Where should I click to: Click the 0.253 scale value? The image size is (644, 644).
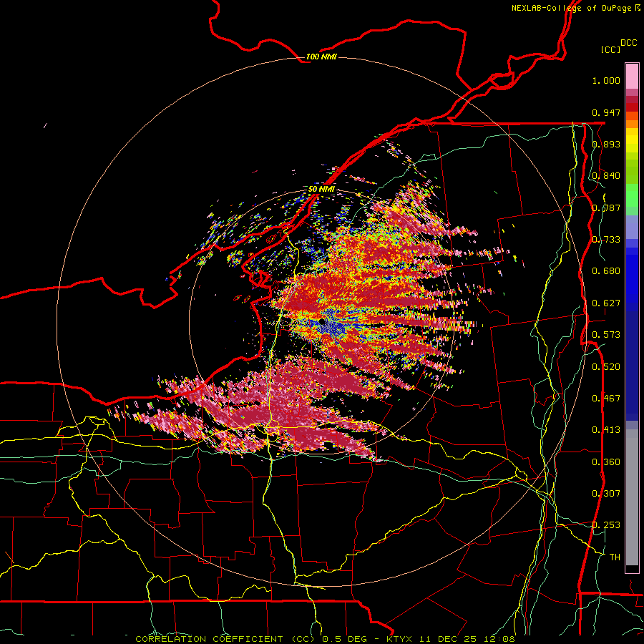[606, 525]
